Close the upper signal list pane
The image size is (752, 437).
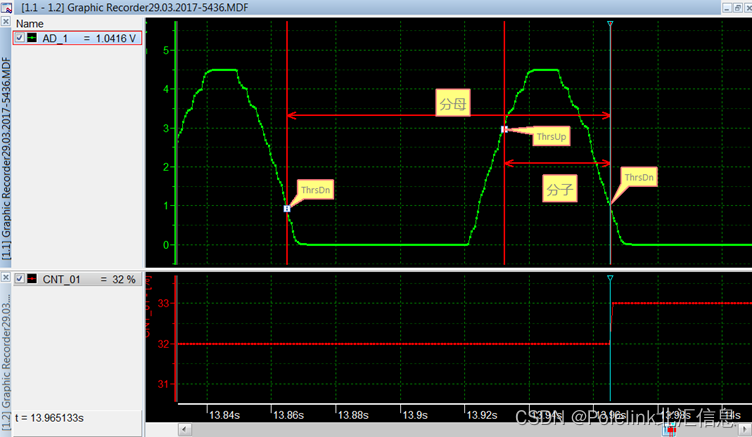pyautogui.click(x=5, y=21)
